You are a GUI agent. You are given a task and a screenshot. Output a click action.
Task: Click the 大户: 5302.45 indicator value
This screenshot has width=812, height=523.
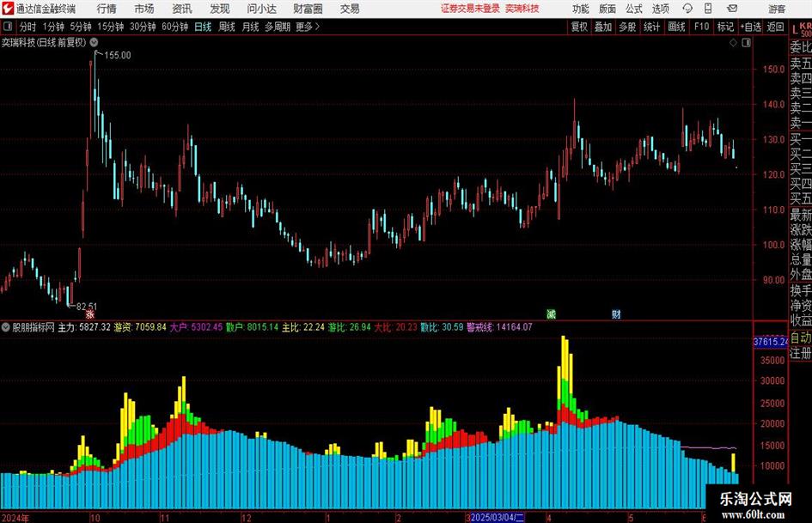click(196, 327)
